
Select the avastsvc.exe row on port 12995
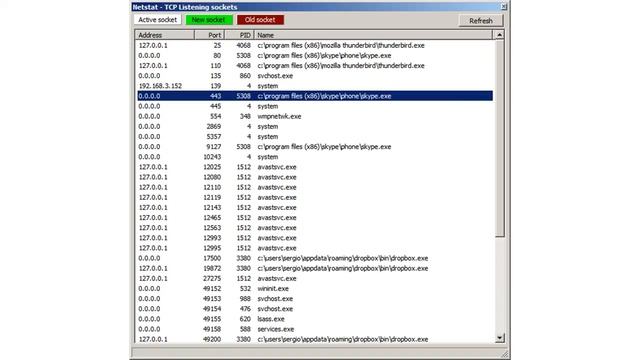point(315,248)
